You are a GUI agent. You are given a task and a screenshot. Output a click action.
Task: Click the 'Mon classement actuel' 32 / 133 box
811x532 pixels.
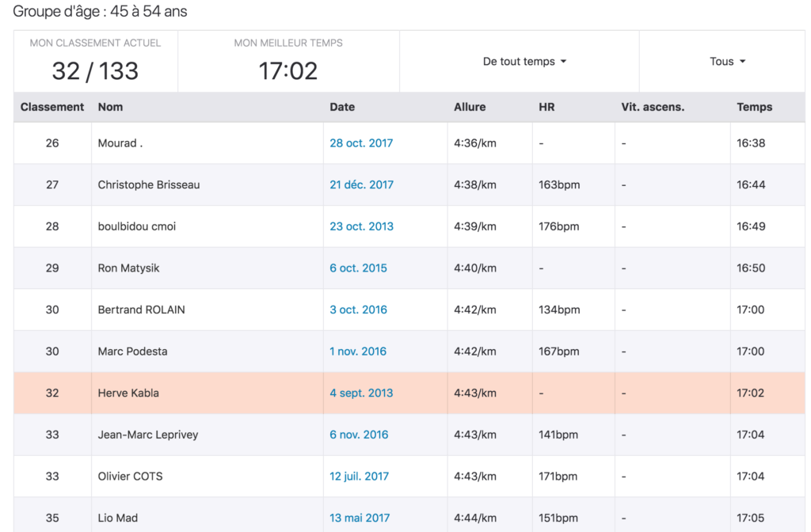point(95,62)
